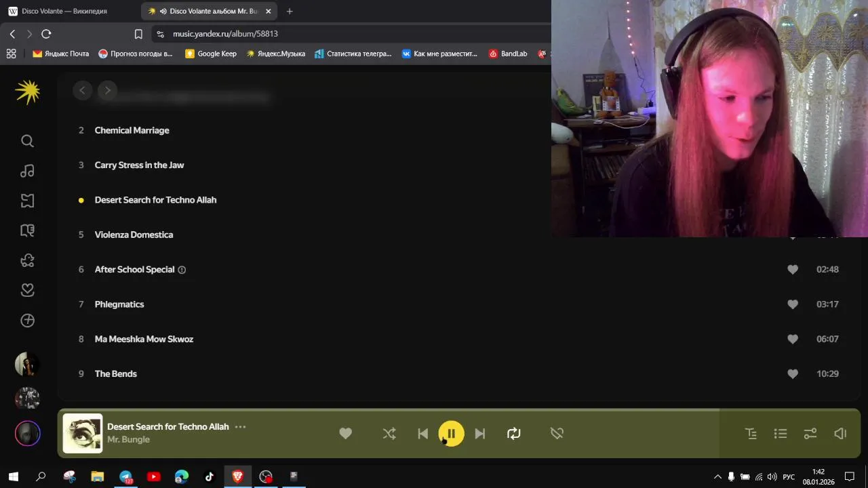Skip to the previous track
The width and height of the screenshot is (868, 488).
422,434
